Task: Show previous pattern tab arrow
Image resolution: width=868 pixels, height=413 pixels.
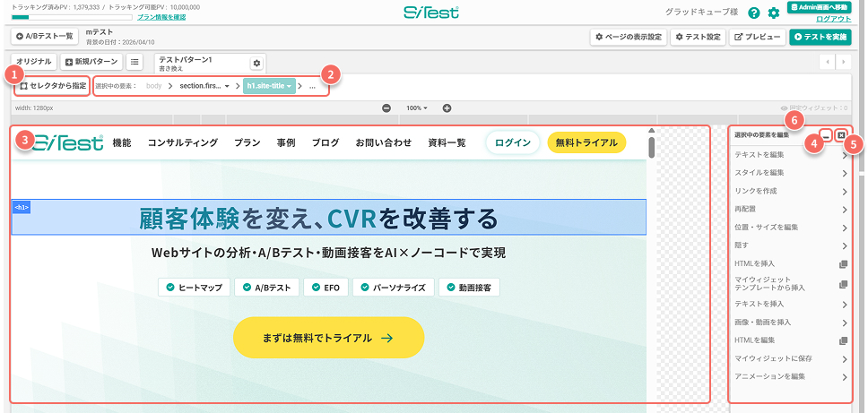Action: (828, 62)
